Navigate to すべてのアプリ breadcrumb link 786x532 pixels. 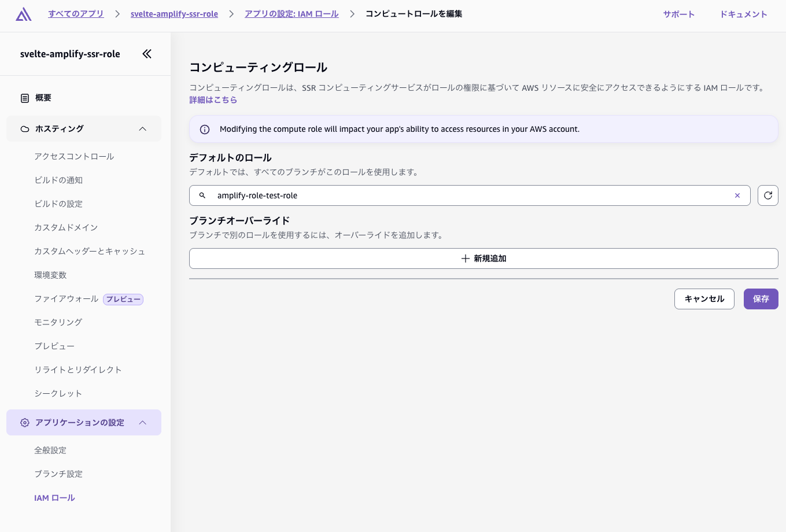(76, 14)
